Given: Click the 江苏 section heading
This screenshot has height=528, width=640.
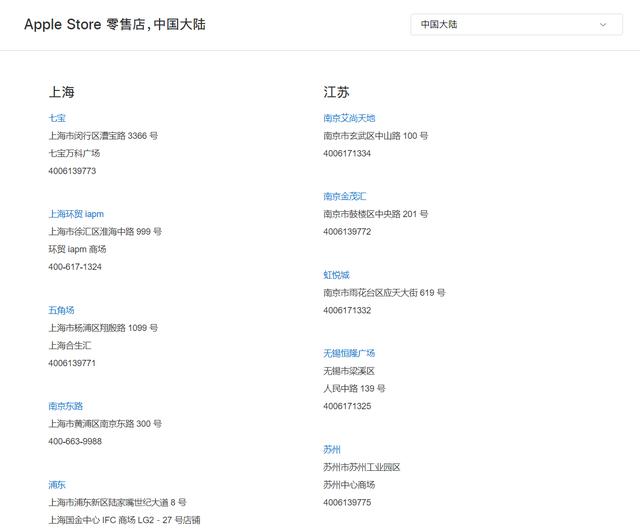Looking at the screenshot, I should coord(336,92).
